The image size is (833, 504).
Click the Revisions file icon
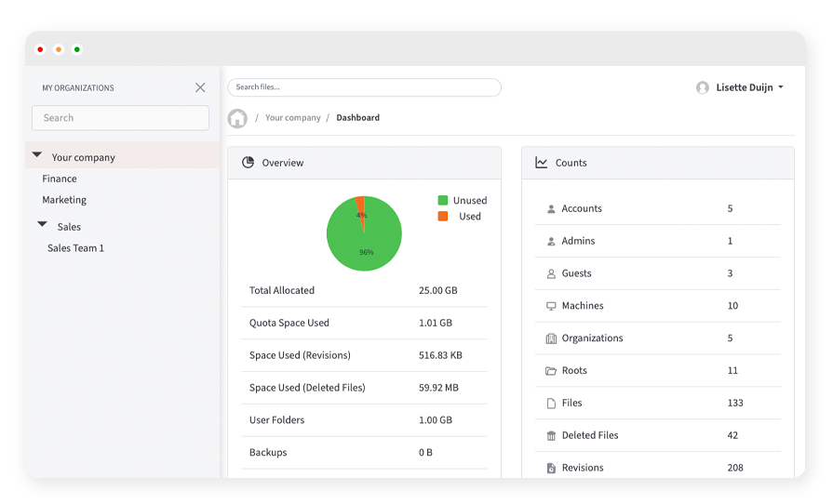coord(551,468)
